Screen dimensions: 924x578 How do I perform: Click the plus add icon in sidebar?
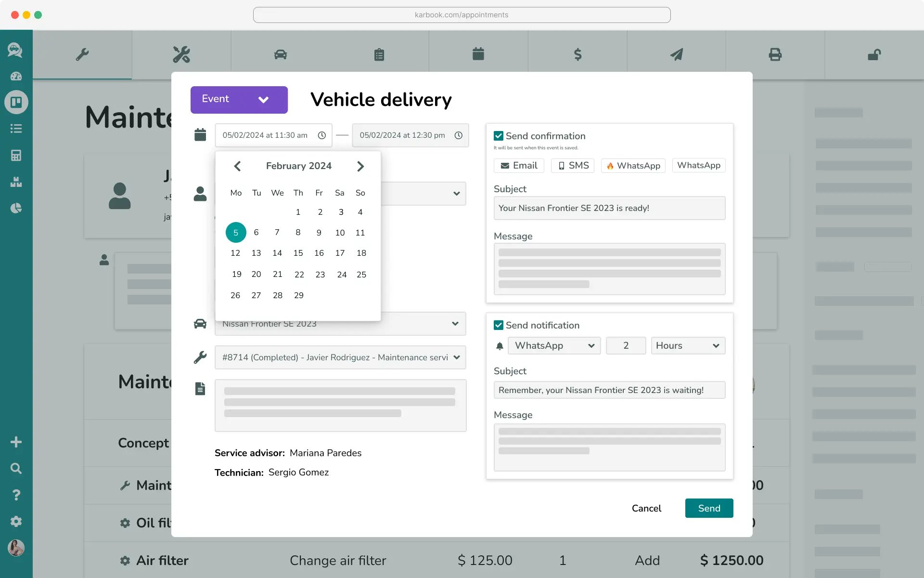[x=16, y=442]
